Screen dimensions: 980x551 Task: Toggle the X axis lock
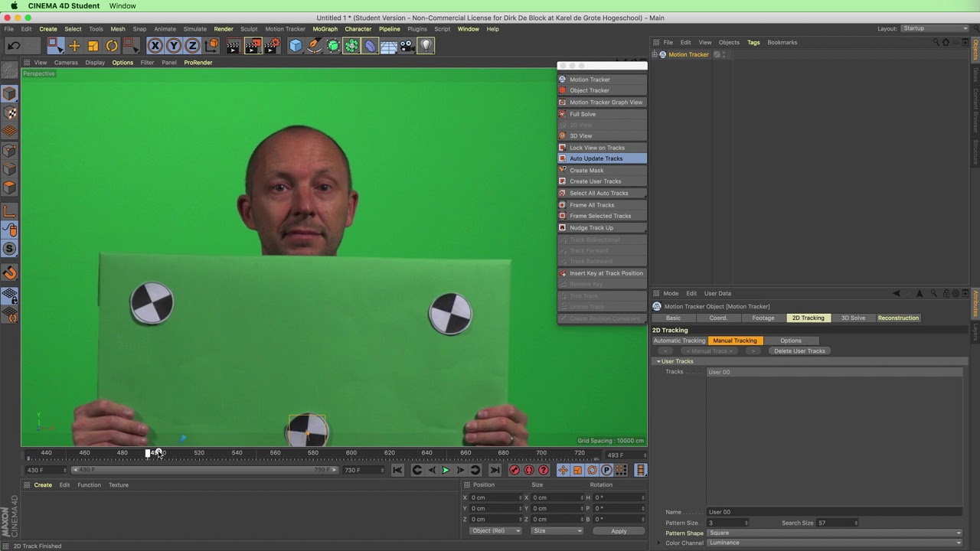coord(155,46)
